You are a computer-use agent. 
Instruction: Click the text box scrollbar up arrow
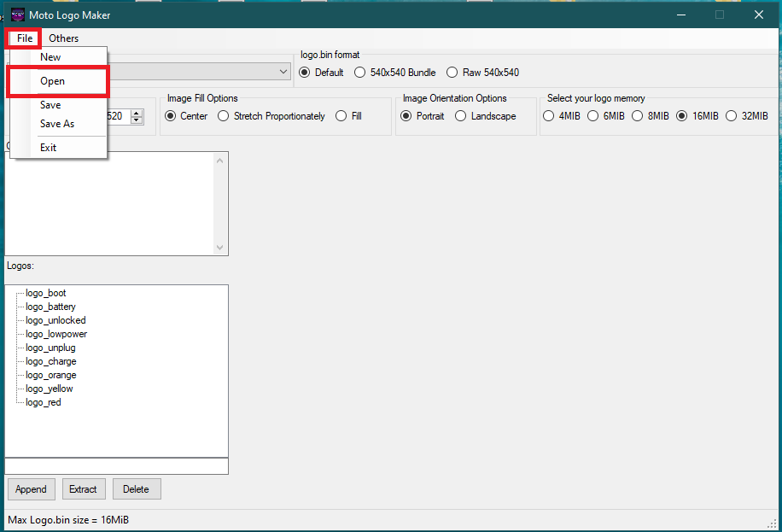pyautogui.click(x=220, y=161)
